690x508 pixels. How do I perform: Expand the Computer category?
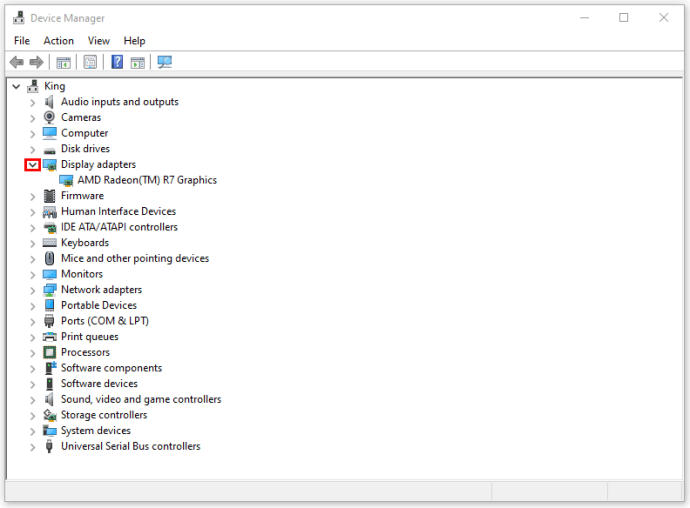33,134
